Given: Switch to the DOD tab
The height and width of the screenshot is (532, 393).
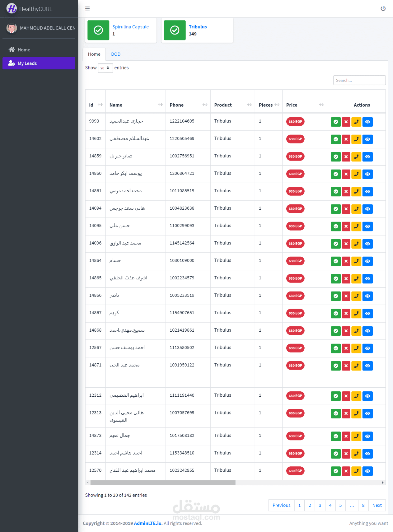Looking at the screenshot, I should 116,54.
